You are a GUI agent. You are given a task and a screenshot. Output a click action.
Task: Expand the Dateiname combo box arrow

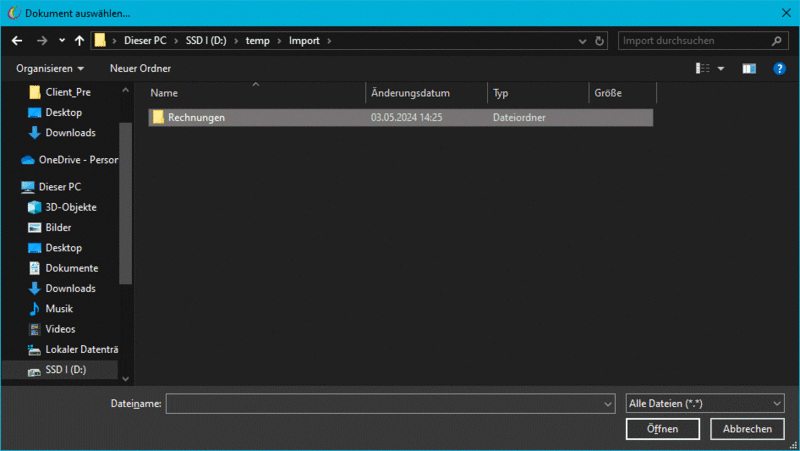coord(608,404)
